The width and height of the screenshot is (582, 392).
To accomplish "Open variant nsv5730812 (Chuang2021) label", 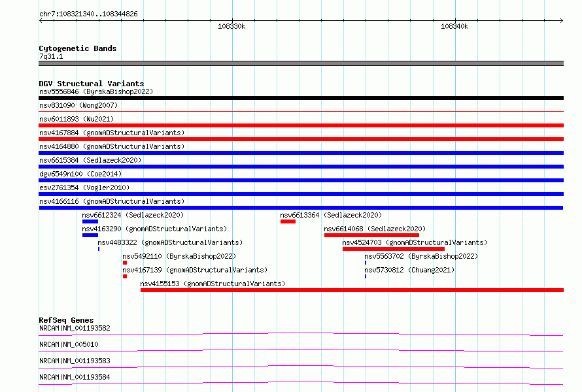I will [x=409, y=270].
